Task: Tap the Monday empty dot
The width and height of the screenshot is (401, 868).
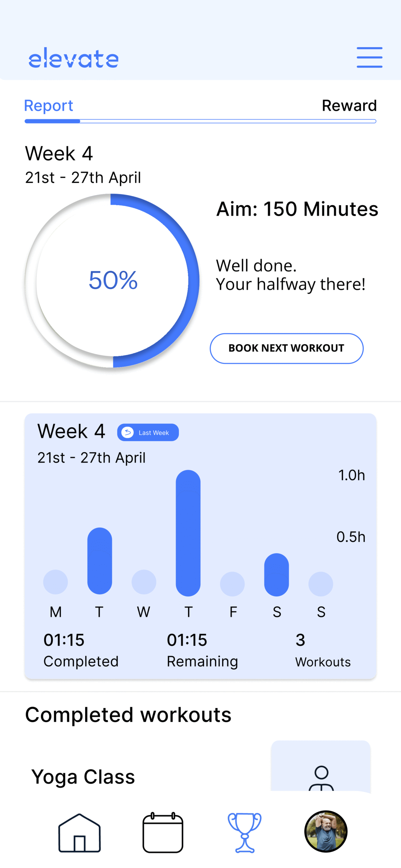Action: [x=56, y=582]
